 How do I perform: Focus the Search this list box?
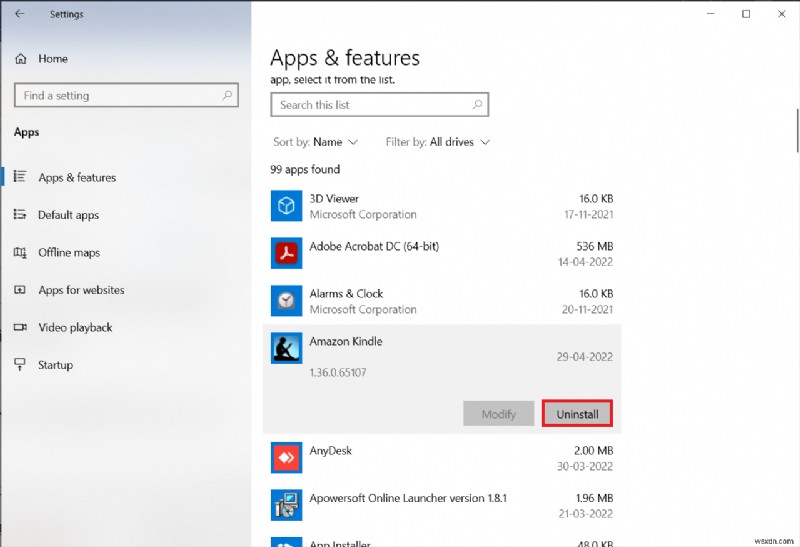tap(380, 105)
